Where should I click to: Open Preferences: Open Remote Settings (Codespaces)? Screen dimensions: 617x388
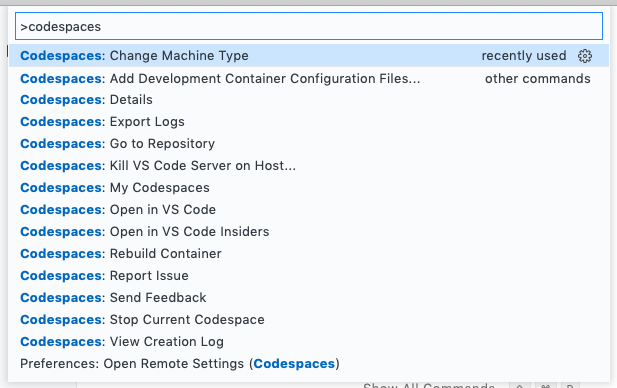[x=308, y=364]
